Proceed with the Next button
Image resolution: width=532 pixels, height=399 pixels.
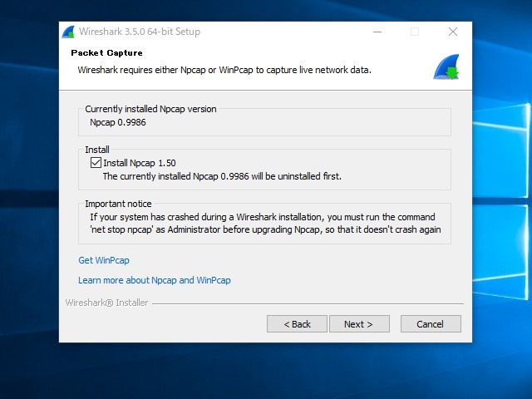point(359,324)
